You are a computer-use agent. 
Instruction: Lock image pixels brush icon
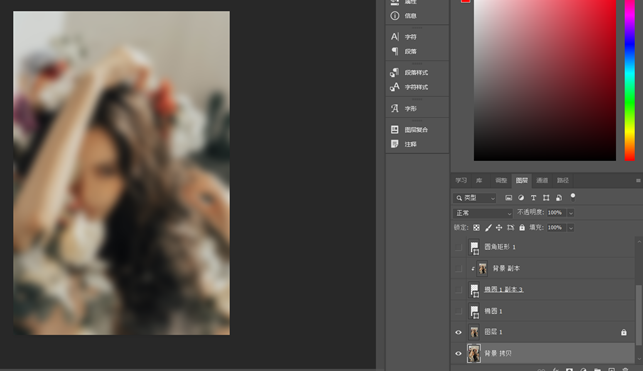click(488, 228)
